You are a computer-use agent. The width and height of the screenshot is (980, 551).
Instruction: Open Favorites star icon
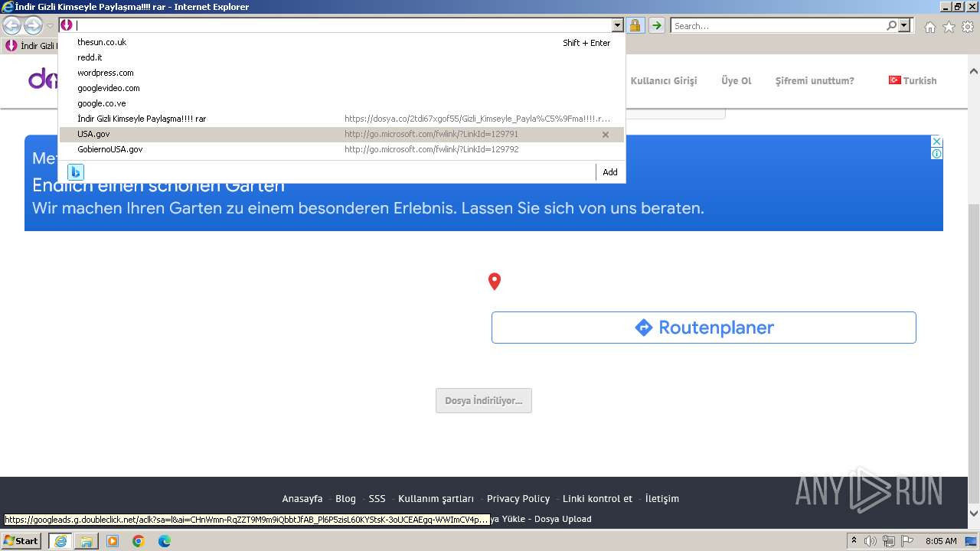tap(949, 27)
